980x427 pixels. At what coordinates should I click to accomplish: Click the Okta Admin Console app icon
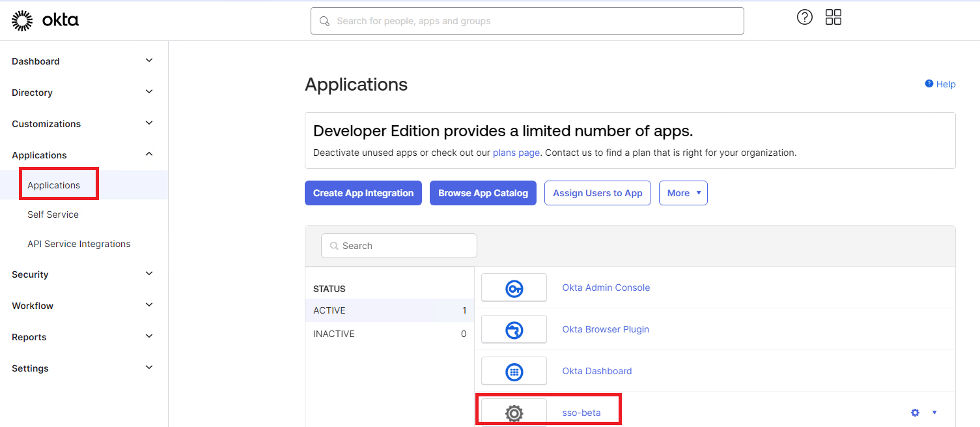514,287
